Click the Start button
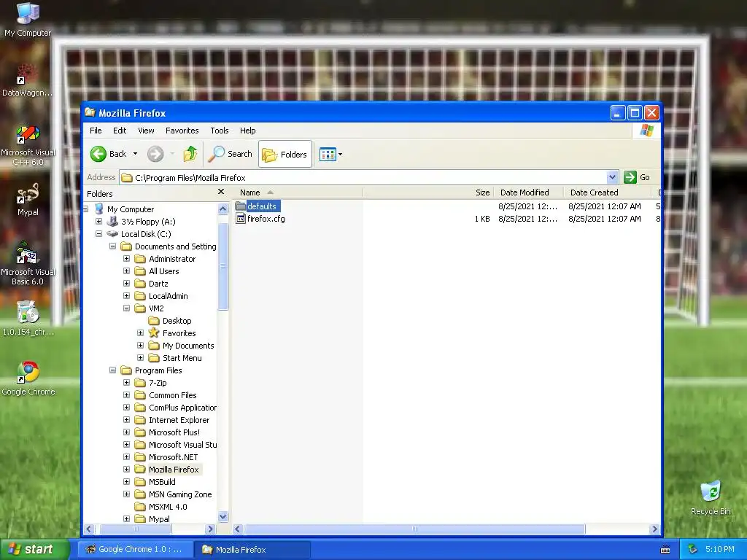This screenshot has height=560, width=747. pyautogui.click(x=34, y=550)
